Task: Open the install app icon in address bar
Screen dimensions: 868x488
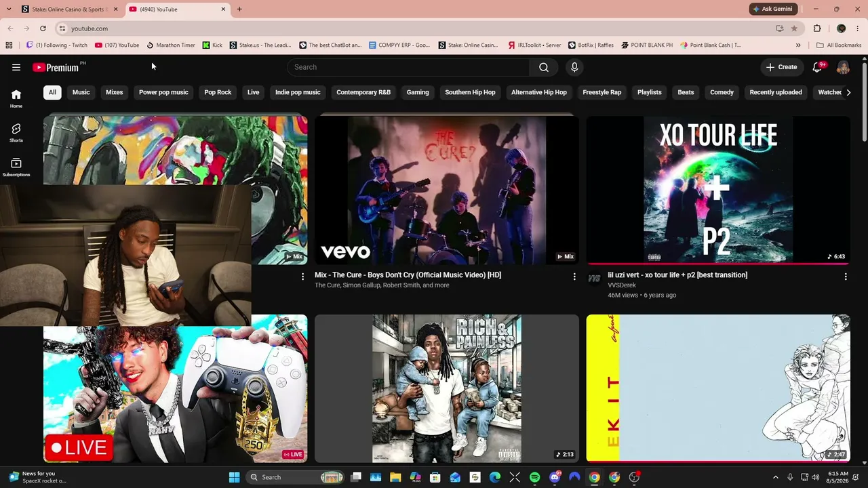Action: pyautogui.click(x=780, y=28)
